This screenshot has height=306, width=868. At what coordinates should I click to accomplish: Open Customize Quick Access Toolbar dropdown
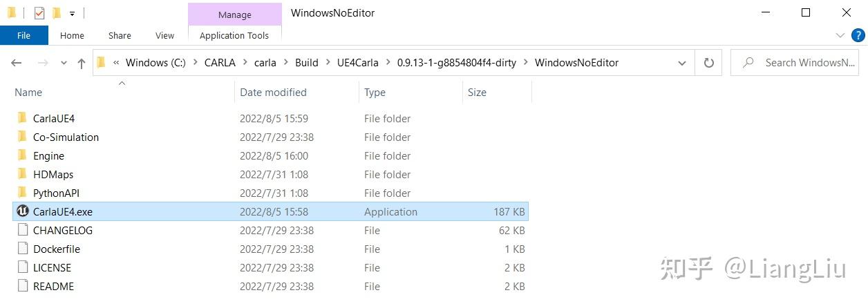72,13
